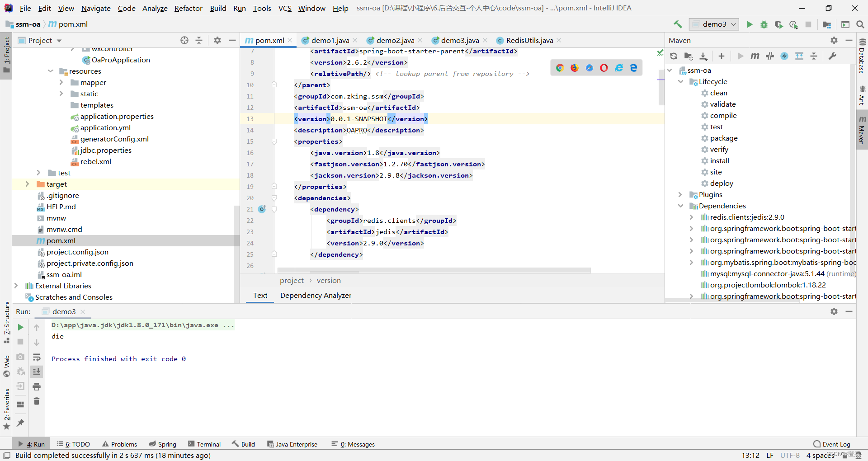
Task: Toggle Skip Tests mode in Maven toolbar
Action: point(784,56)
